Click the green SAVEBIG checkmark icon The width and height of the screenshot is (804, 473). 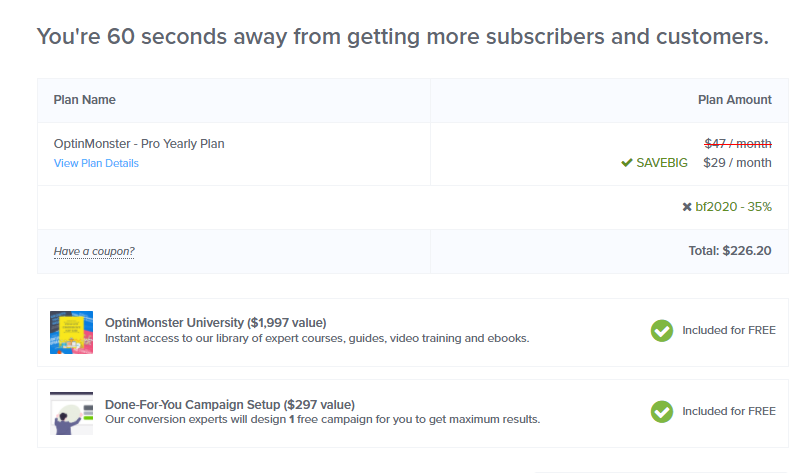point(626,163)
